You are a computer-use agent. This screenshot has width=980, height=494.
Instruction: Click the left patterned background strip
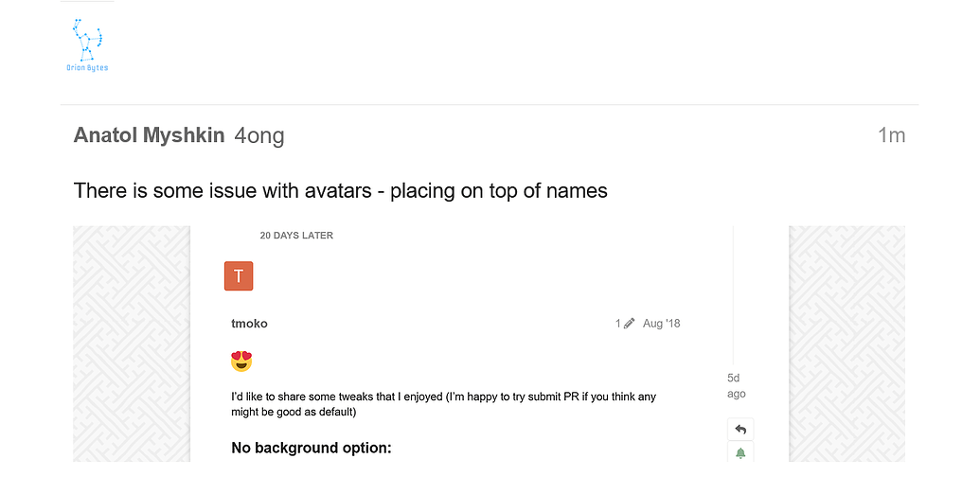(x=131, y=344)
